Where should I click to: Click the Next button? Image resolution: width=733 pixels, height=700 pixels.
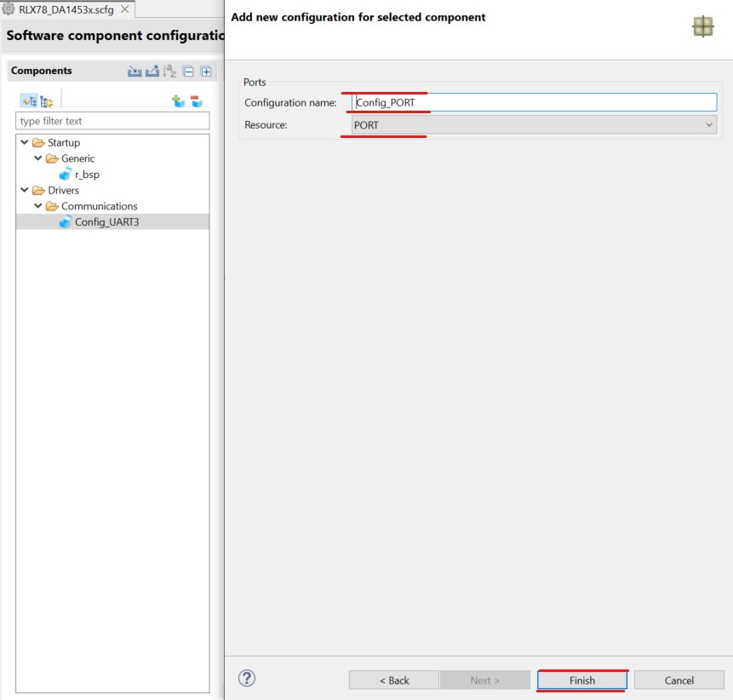484,680
